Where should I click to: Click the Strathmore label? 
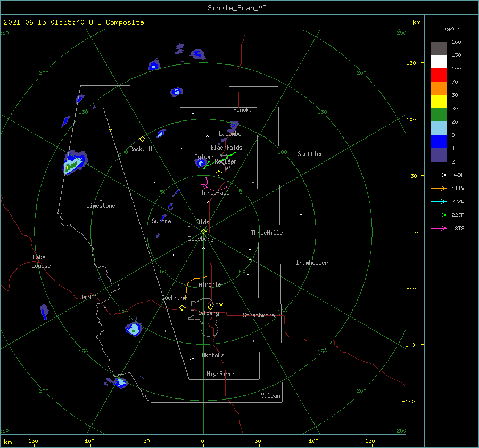(x=259, y=315)
